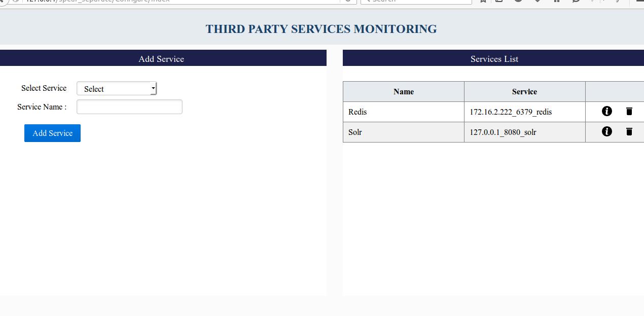Select the Solr name cell
The height and width of the screenshot is (316, 644).
(x=404, y=132)
